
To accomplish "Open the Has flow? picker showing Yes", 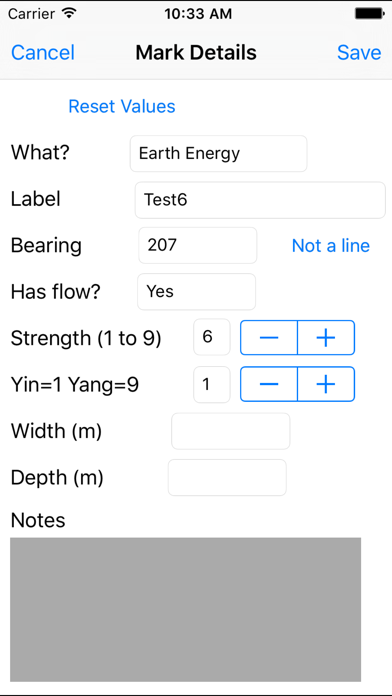I will pos(197,292).
